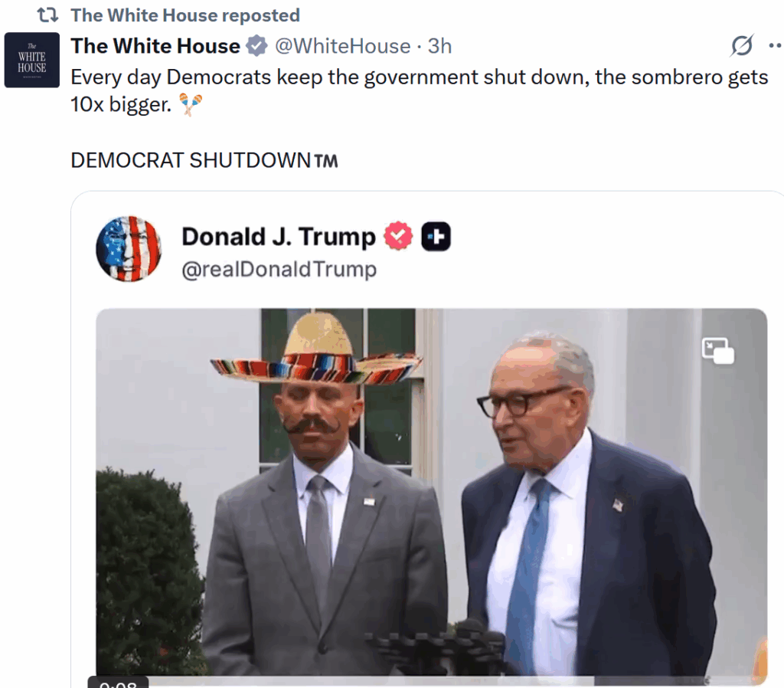This screenshot has width=784, height=688.
Task: Click the picture-in-picture icon on the video
Action: pos(717,351)
